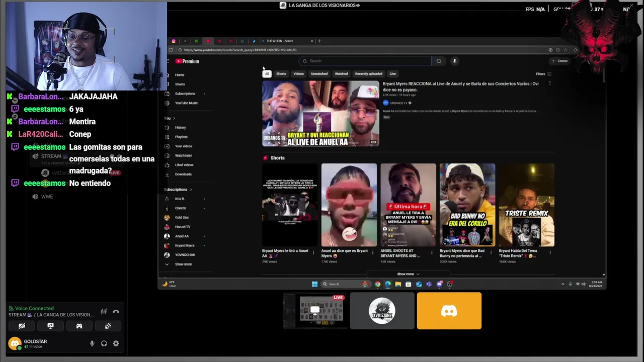
Task: Open the Bryant y Ovi reaccionan video thumbnail
Action: click(320, 114)
